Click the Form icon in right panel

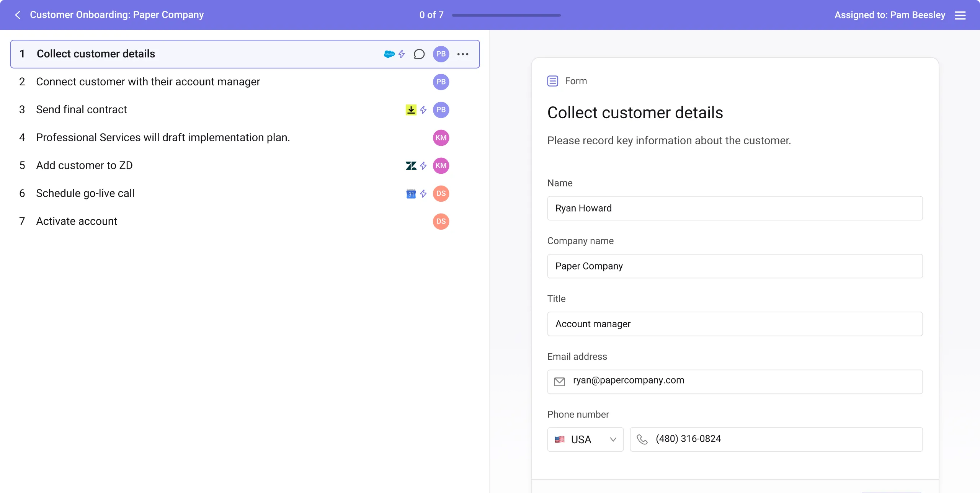tap(552, 81)
